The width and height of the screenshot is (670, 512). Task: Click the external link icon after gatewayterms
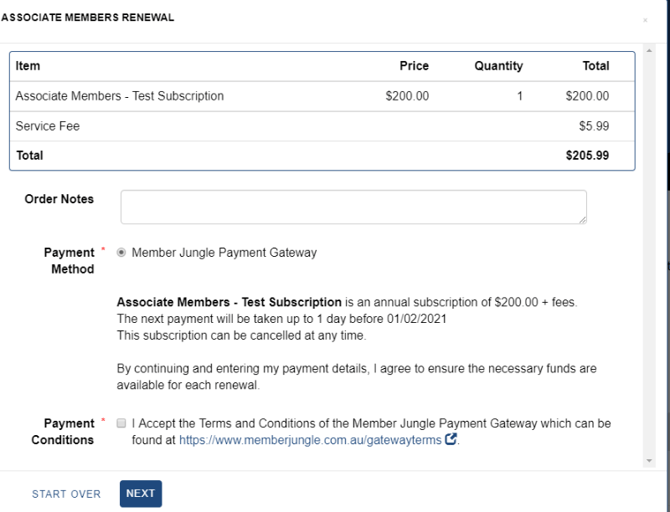click(451, 439)
